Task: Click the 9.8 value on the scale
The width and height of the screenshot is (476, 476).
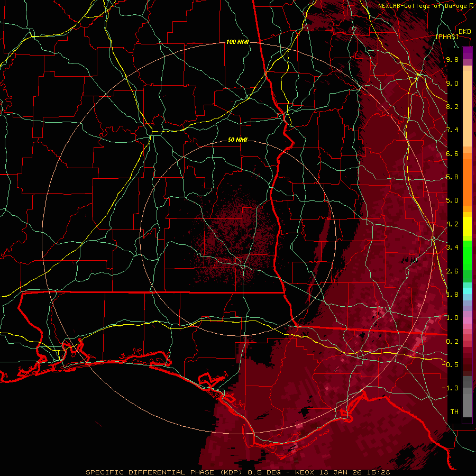Action: [452, 59]
